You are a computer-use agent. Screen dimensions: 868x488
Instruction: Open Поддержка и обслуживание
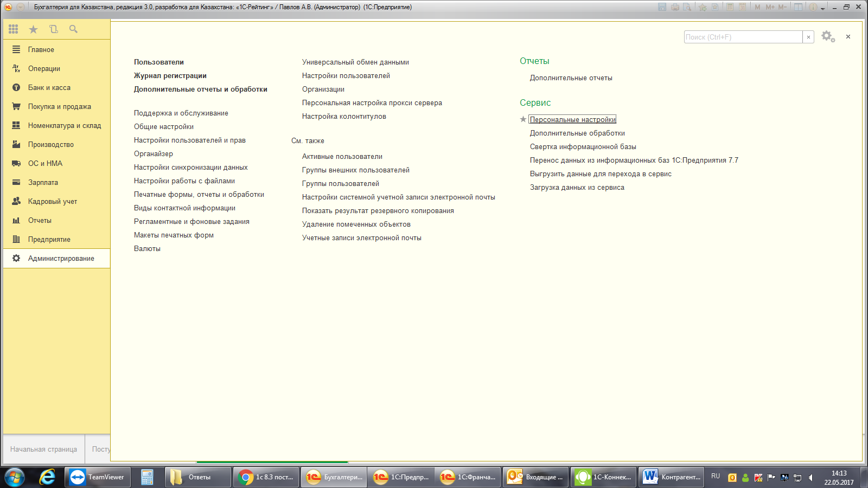click(x=181, y=113)
